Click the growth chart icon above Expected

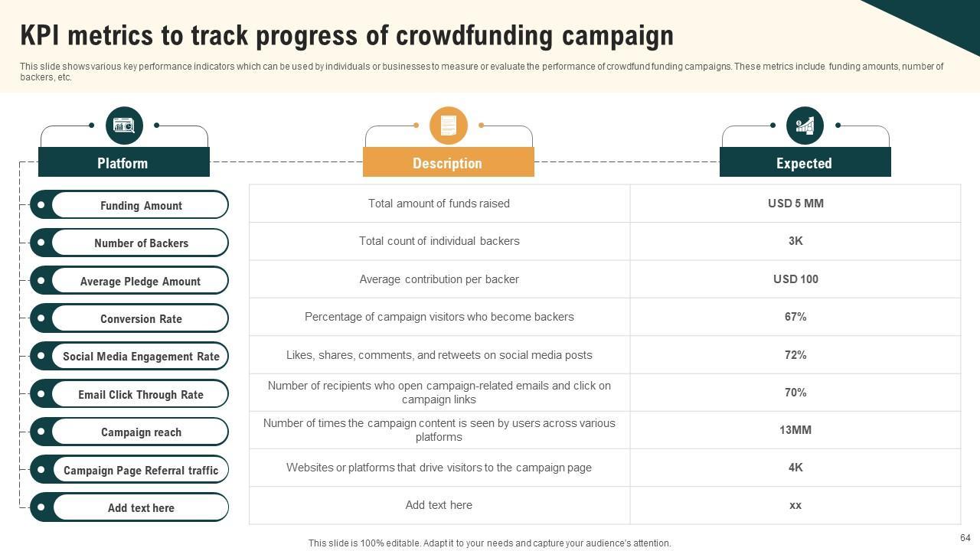(805, 126)
